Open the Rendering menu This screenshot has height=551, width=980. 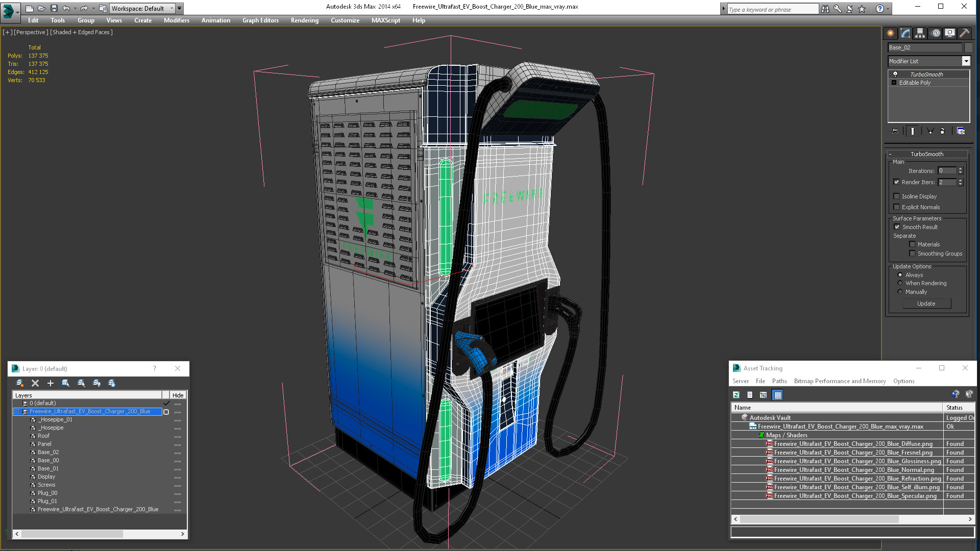(305, 20)
